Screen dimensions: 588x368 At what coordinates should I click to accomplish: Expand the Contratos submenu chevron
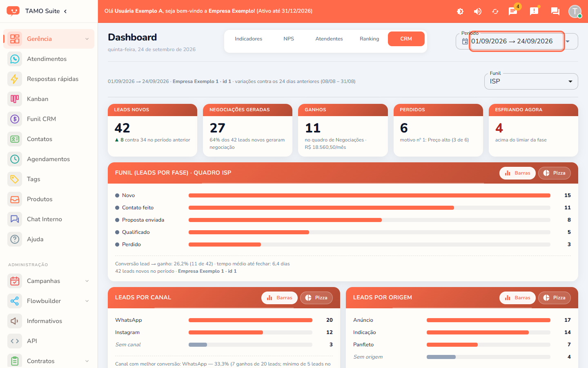coord(87,361)
